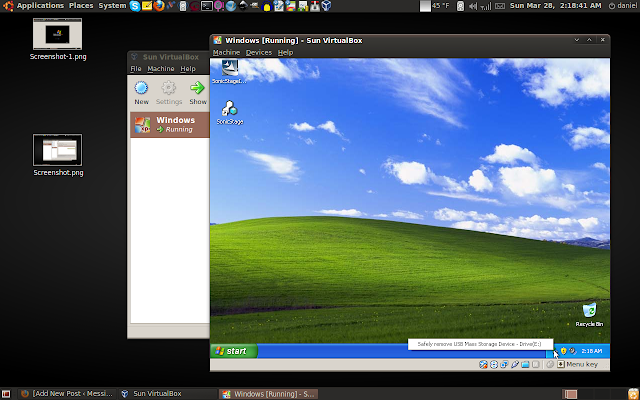Launch Firefox from the top panel
The width and height of the screenshot is (640, 400).
pyautogui.click(x=159, y=6)
